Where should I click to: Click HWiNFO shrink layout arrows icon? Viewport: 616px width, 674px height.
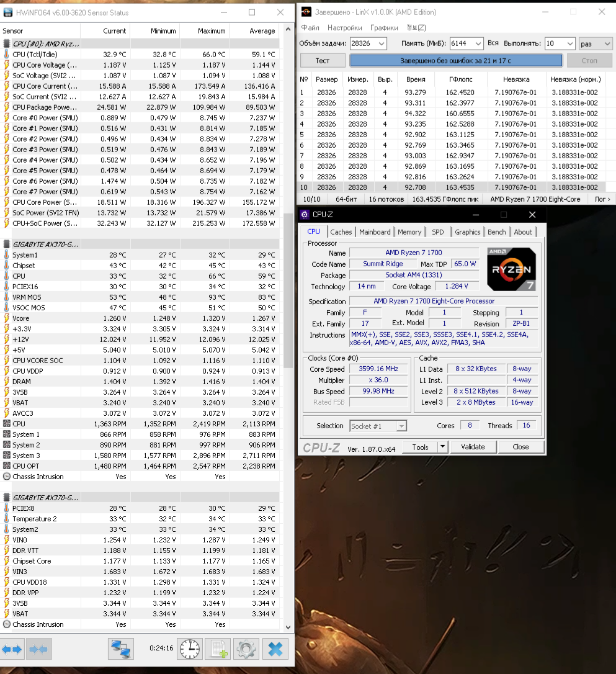[x=38, y=649]
